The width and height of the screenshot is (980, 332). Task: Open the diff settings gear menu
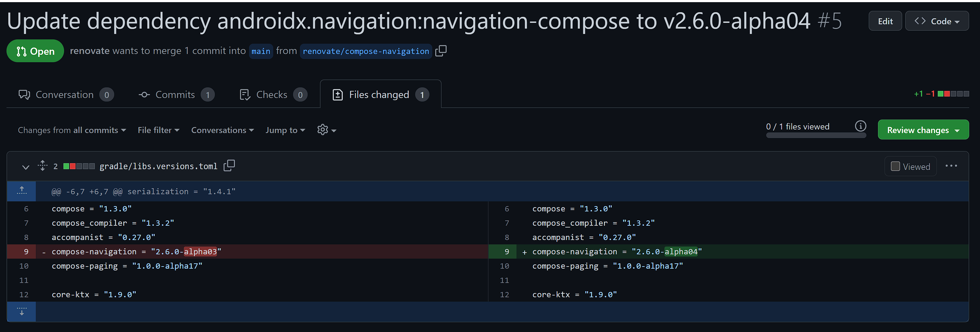click(326, 130)
